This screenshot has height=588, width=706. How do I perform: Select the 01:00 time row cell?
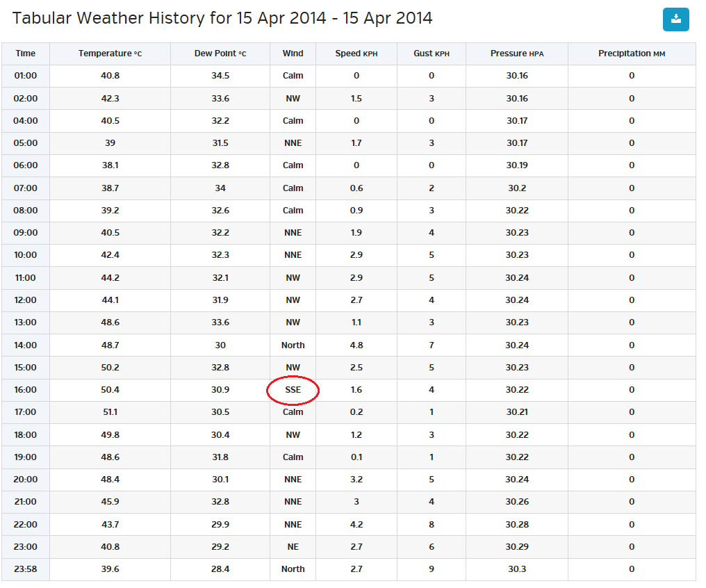(26, 76)
